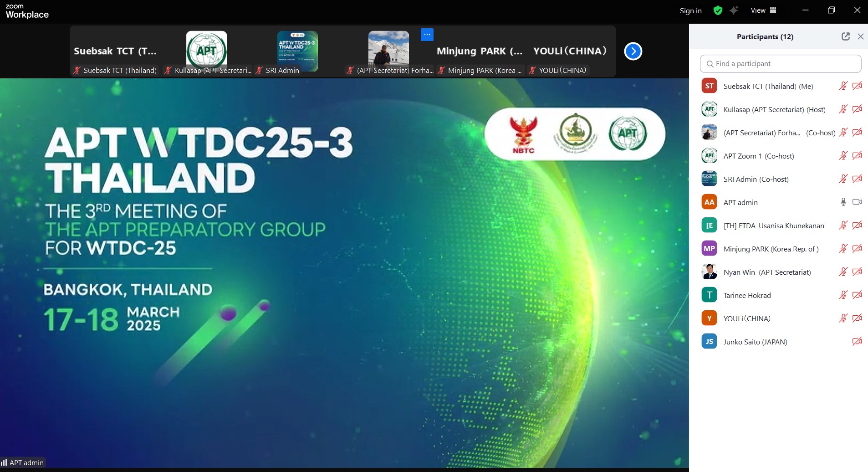The width and height of the screenshot is (868, 472).
Task: Select [TH] ETDA_Usanisa Khunekanan name
Action: [x=774, y=226]
